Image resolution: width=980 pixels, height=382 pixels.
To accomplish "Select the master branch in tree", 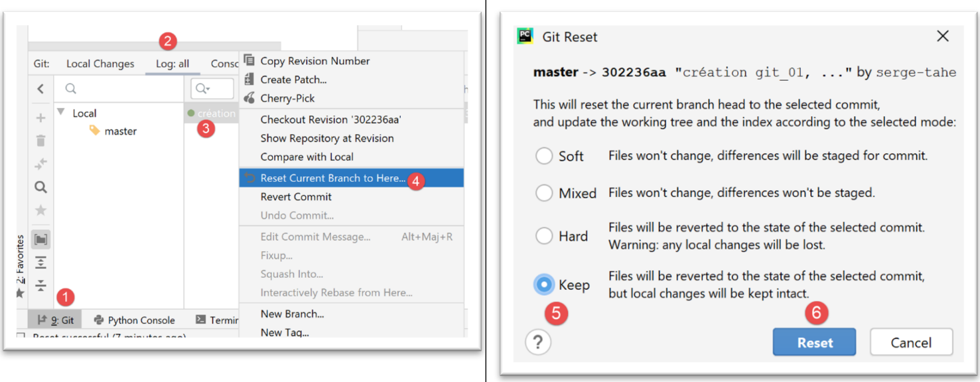I will [x=120, y=131].
